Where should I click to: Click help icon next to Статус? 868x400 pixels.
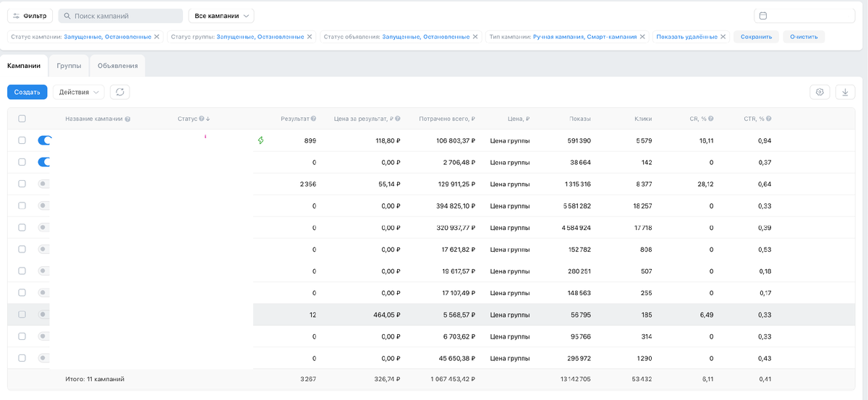click(201, 119)
